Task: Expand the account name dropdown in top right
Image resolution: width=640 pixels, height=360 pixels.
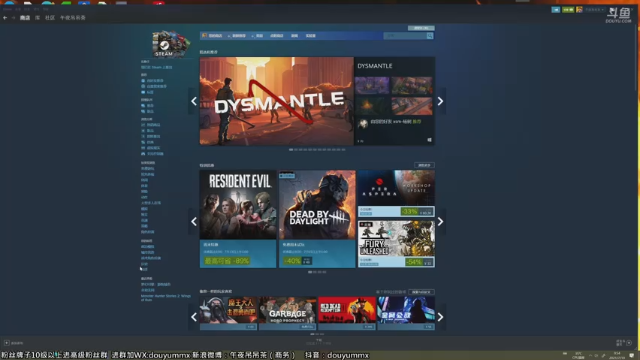Action: (595, 10)
